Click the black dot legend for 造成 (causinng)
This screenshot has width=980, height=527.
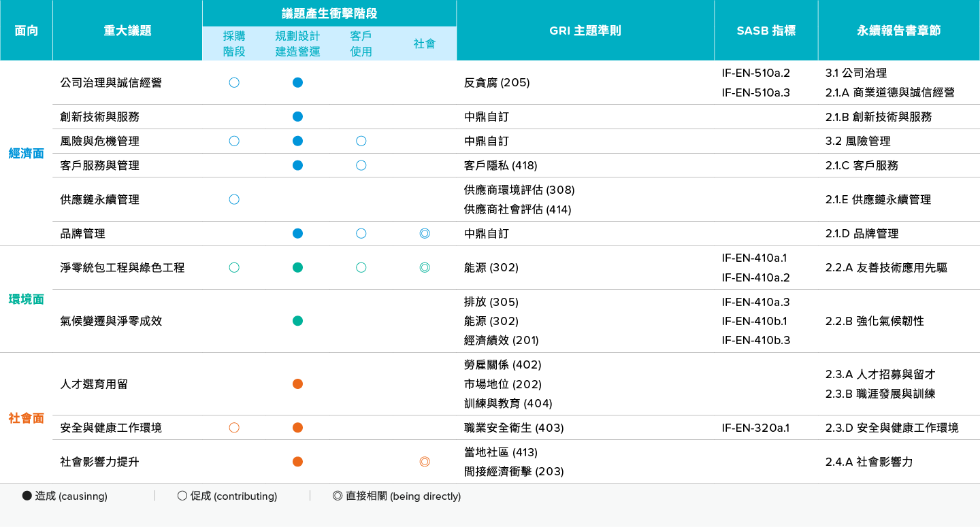[x=27, y=496]
